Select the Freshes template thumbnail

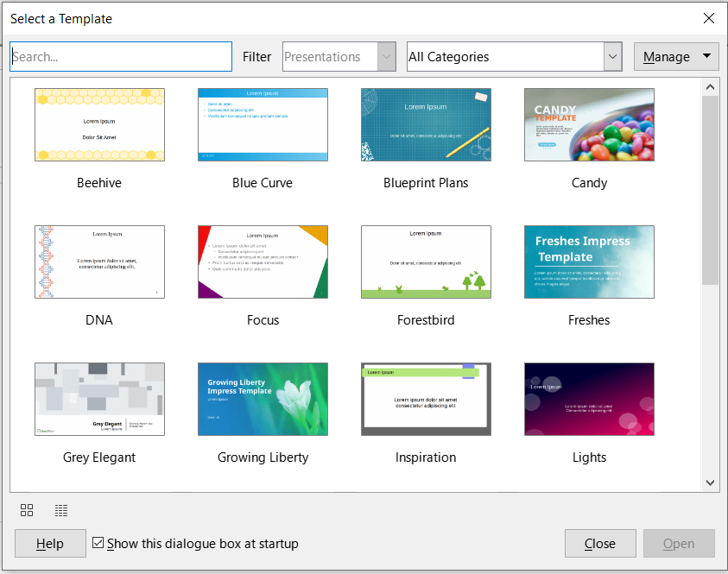589,262
